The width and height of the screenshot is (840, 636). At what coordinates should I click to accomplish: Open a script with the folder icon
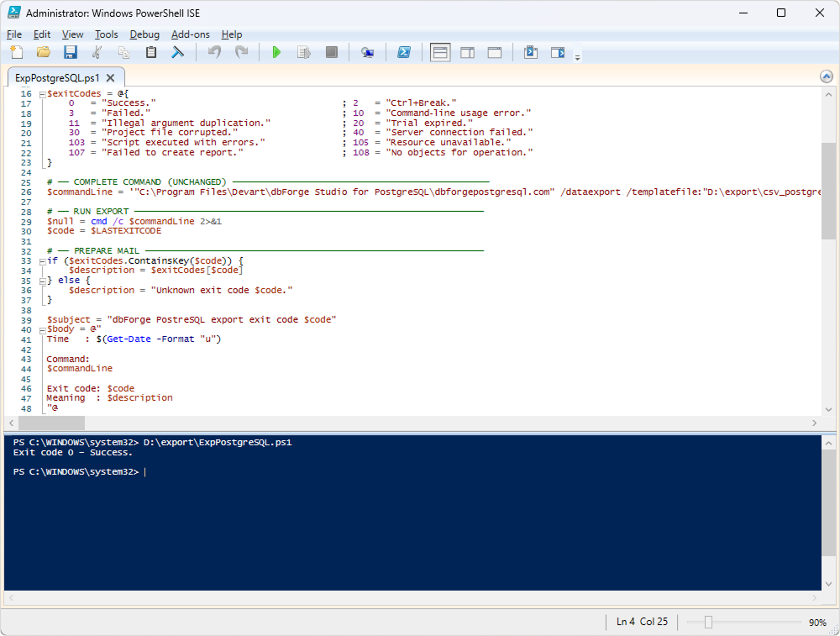(44, 53)
